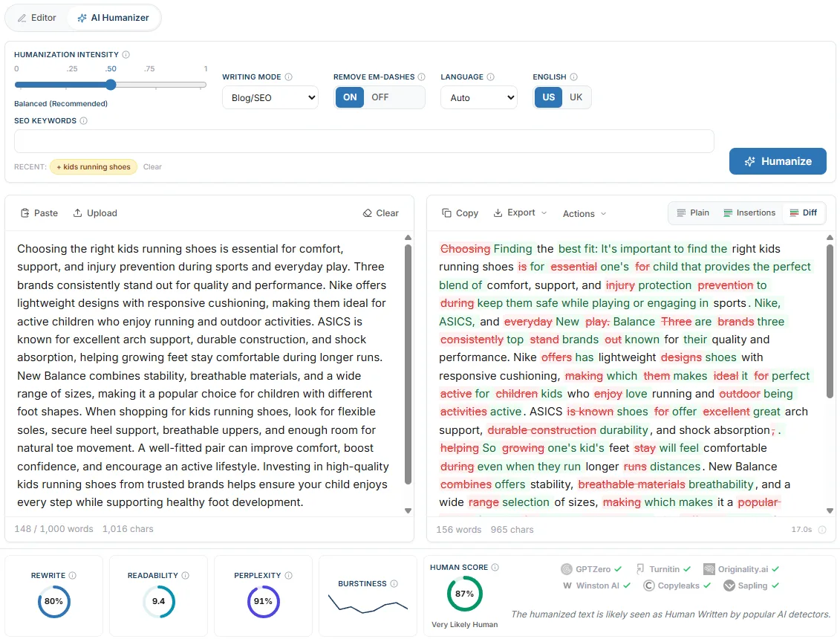
Task: Click the 'Very Likely Human' label
Action: tap(464, 625)
